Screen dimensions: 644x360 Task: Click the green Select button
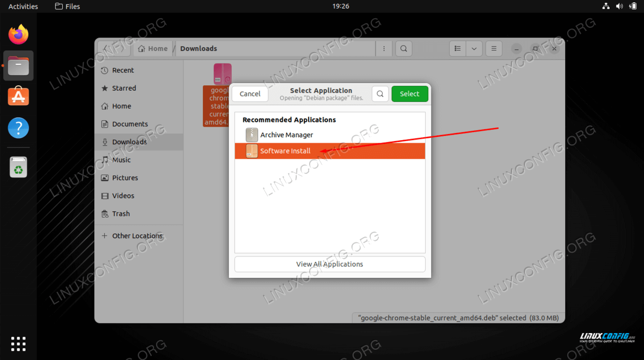click(x=409, y=94)
